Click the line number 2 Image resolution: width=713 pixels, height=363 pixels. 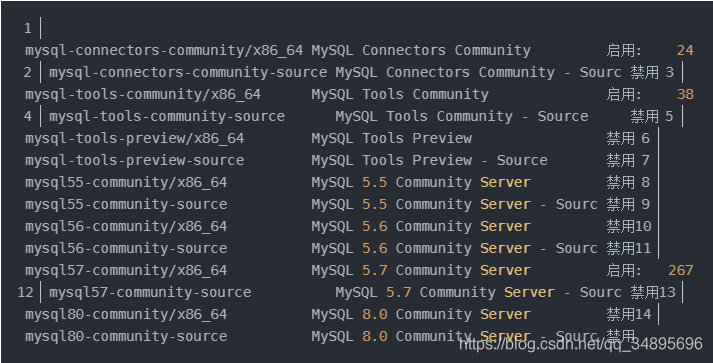(x=28, y=73)
